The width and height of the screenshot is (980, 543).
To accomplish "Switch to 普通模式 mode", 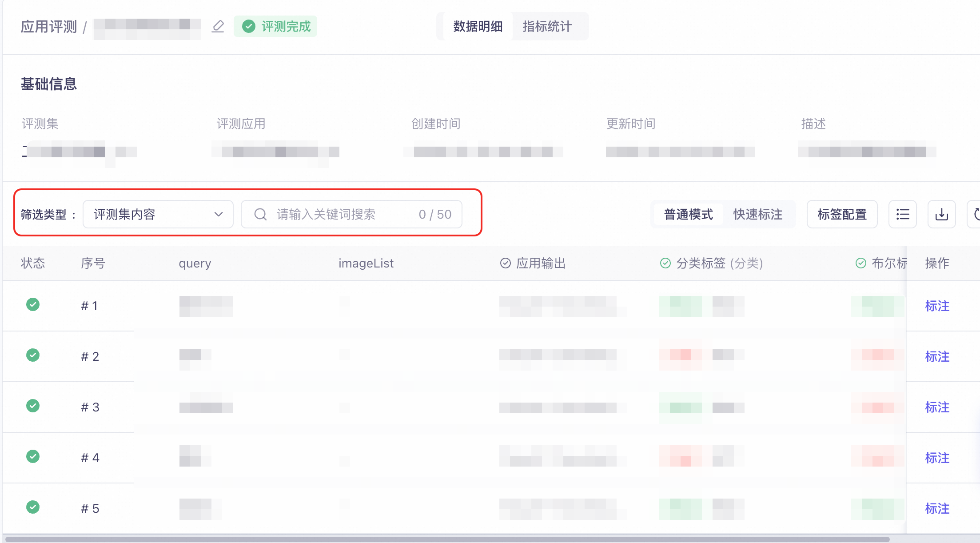I will (688, 215).
